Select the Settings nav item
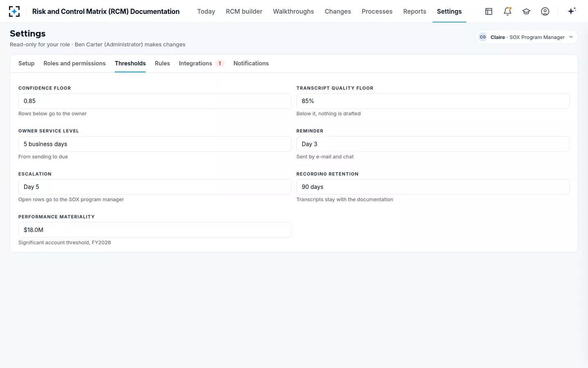This screenshot has width=588, height=368. (449, 11)
